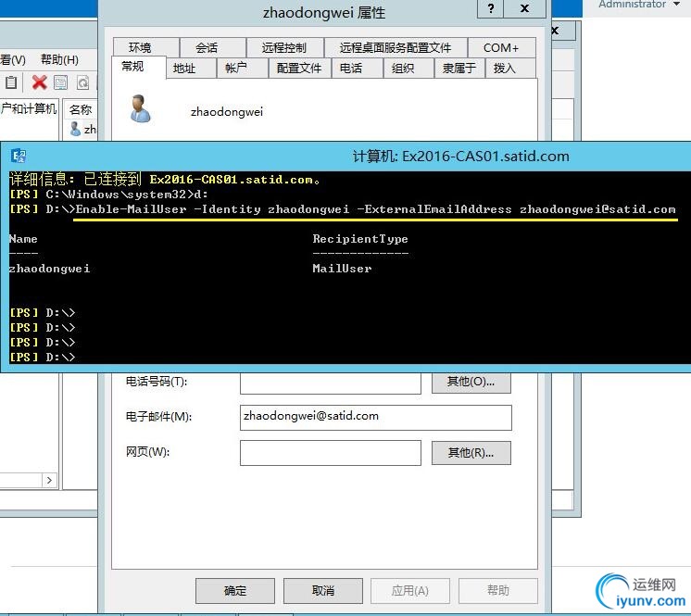Open the 配置文件 tab
691x616 pixels.
pyautogui.click(x=300, y=69)
